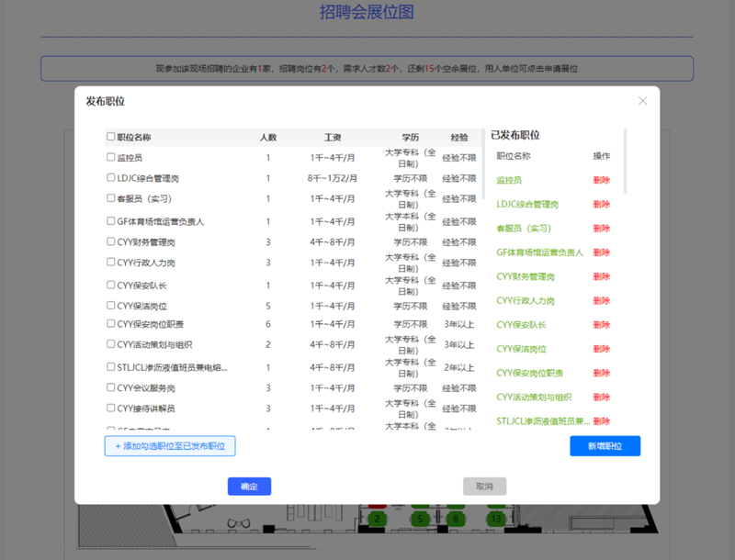Close the 发布职位 dialog with X
This screenshot has height=560, width=735.
click(x=642, y=101)
